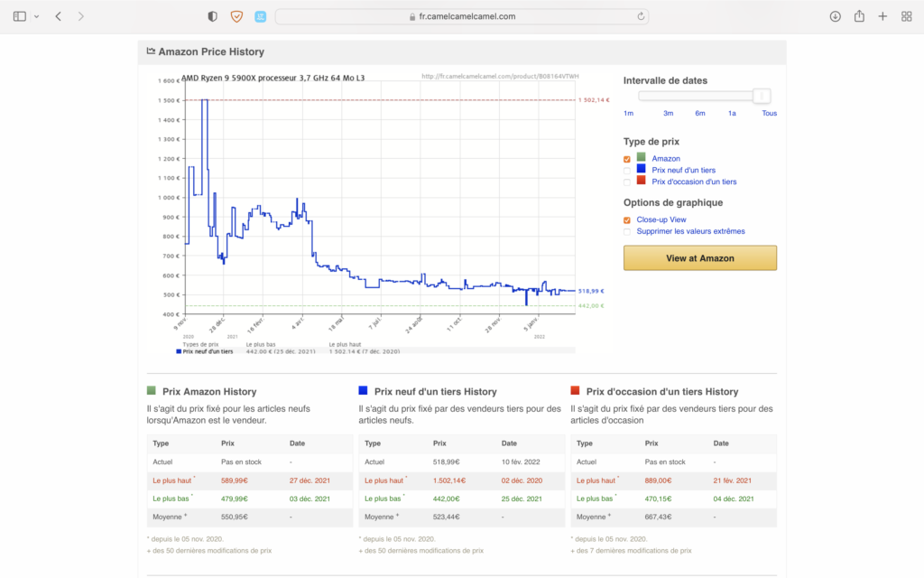
Task: Select the 667,43€ average used price cell
Action: point(658,517)
